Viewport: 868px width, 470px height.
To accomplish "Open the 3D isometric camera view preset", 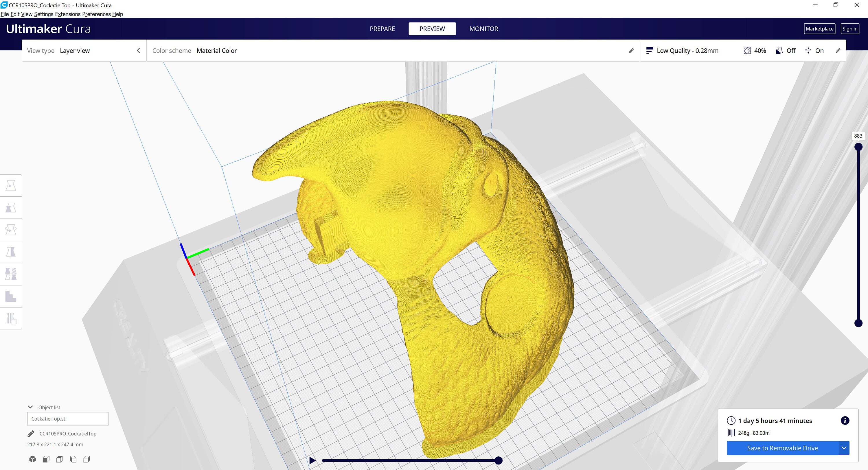I will coord(32,459).
